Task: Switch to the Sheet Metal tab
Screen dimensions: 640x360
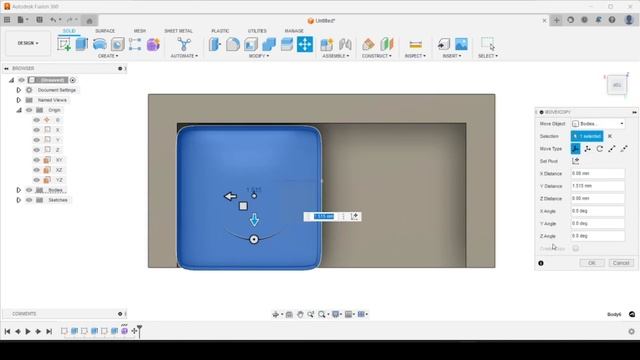Action: click(x=178, y=31)
